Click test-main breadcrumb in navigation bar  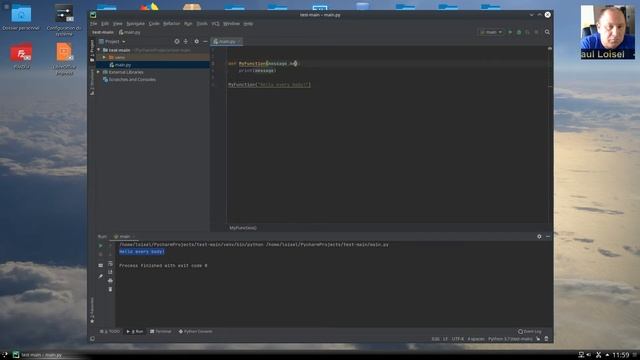tap(102, 32)
